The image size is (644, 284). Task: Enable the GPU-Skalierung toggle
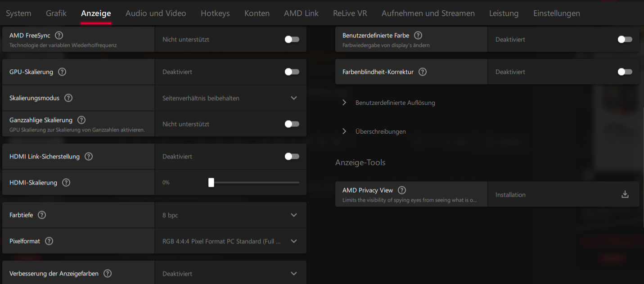click(292, 72)
